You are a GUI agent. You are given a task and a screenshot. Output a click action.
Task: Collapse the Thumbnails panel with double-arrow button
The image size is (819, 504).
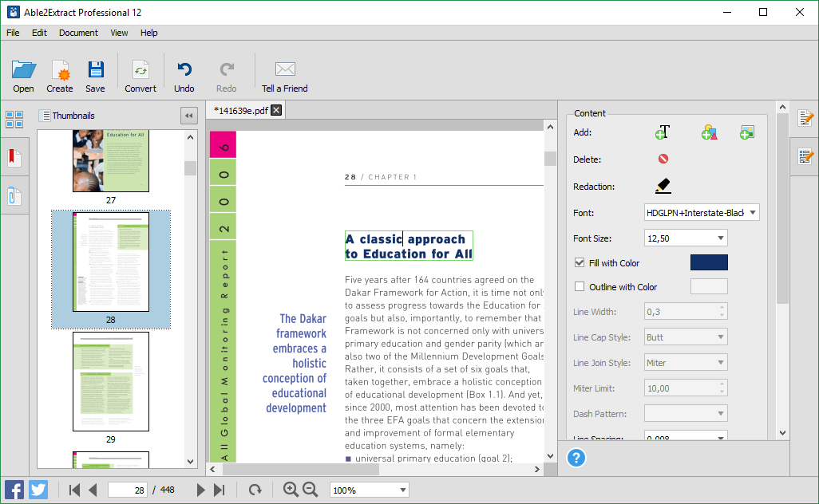[x=189, y=116]
